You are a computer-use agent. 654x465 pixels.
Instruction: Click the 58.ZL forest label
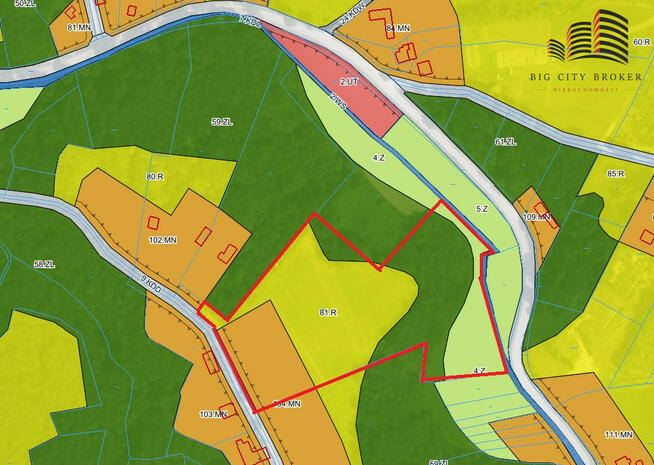pos(44,264)
